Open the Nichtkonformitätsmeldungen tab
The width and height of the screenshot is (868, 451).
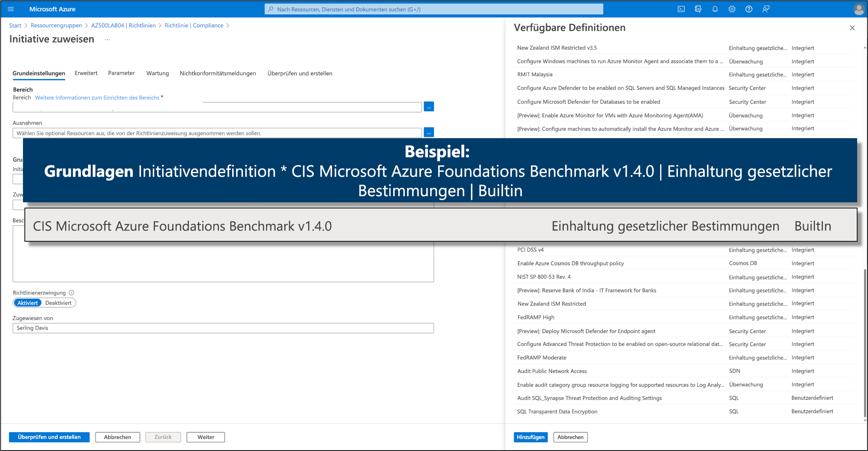point(218,73)
